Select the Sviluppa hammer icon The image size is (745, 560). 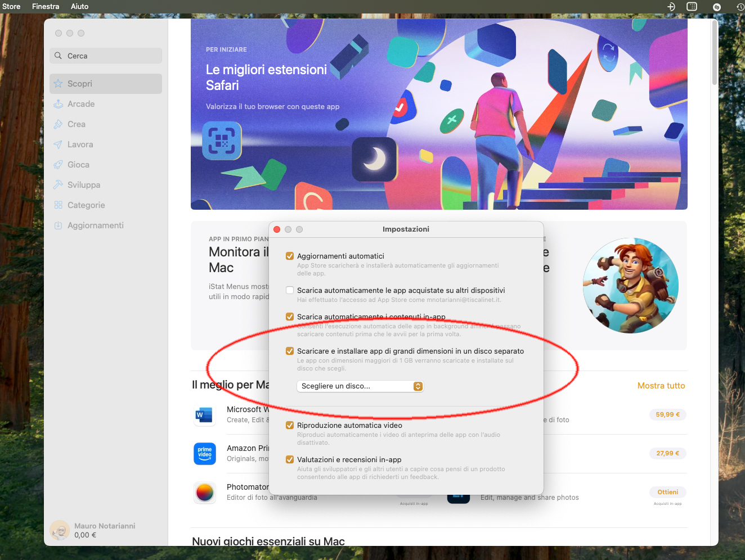[58, 185]
